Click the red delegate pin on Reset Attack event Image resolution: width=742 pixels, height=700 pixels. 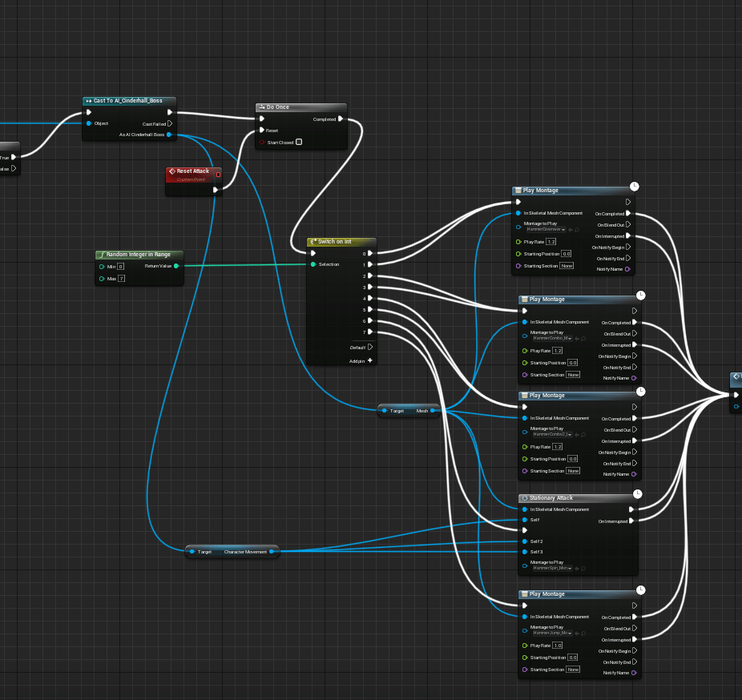(x=218, y=172)
